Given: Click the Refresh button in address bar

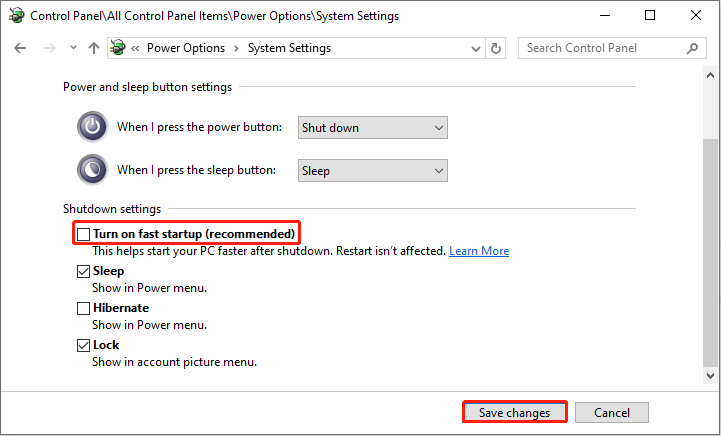Looking at the screenshot, I should (496, 48).
